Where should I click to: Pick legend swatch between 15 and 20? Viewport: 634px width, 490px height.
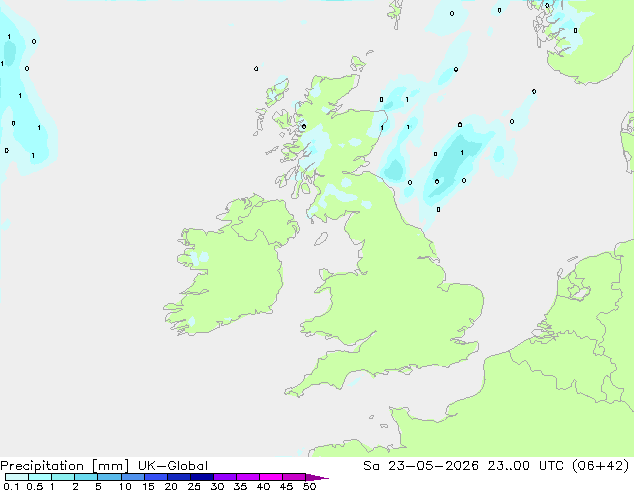click(155, 477)
